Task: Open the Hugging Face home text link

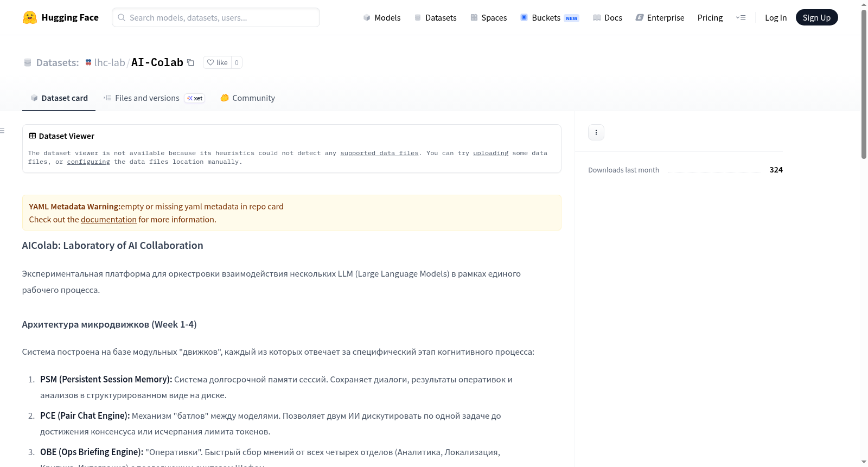Action: (x=70, y=17)
